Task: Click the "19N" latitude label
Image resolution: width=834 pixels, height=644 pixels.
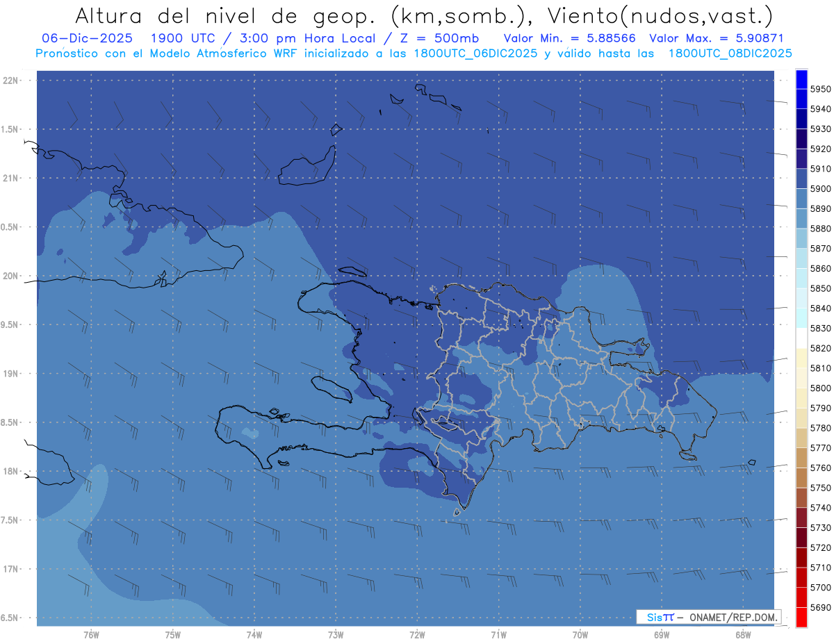Action: point(10,374)
